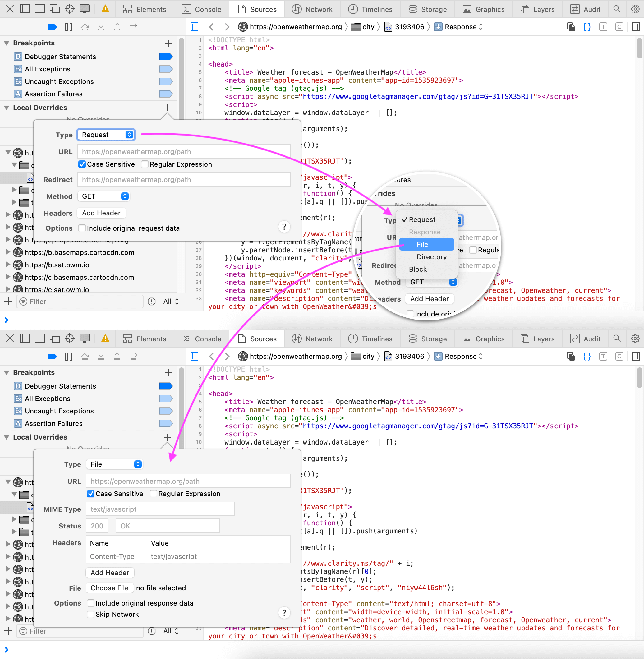Viewport: 644px width, 659px height.
Task: Open the Type dropdown showing Request
Action: point(106,135)
